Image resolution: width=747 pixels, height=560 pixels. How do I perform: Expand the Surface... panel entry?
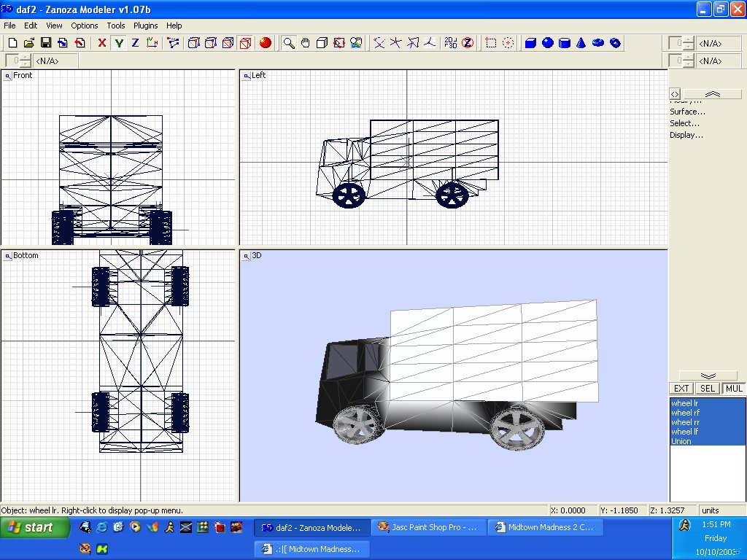pyautogui.click(x=688, y=112)
